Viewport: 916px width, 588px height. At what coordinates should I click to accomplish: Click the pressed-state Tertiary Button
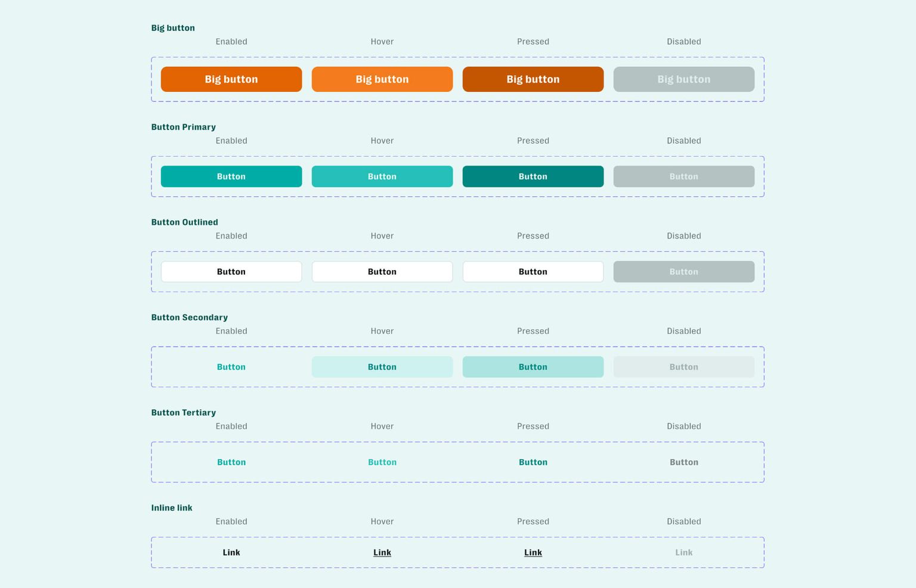(x=533, y=462)
